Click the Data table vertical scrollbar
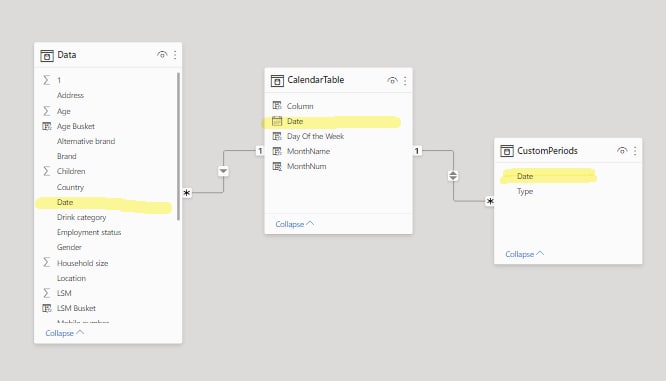This screenshot has width=666, height=381. click(x=178, y=147)
